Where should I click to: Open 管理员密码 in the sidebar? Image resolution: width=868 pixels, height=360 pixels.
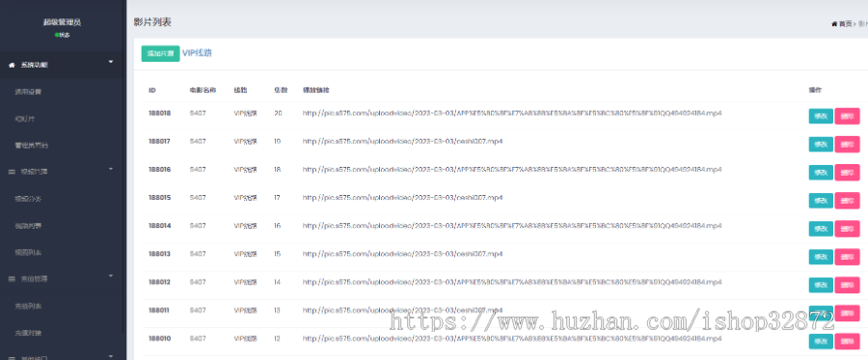click(x=31, y=145)
